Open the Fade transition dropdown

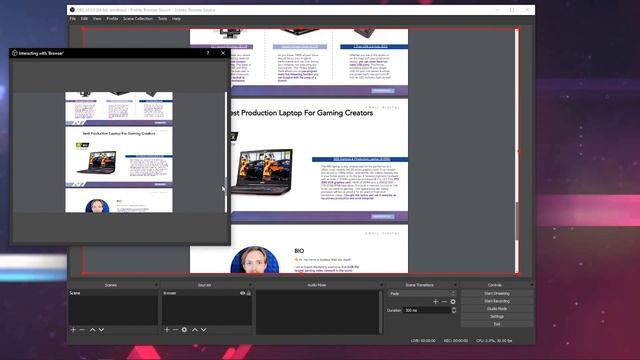pos(422,293)
